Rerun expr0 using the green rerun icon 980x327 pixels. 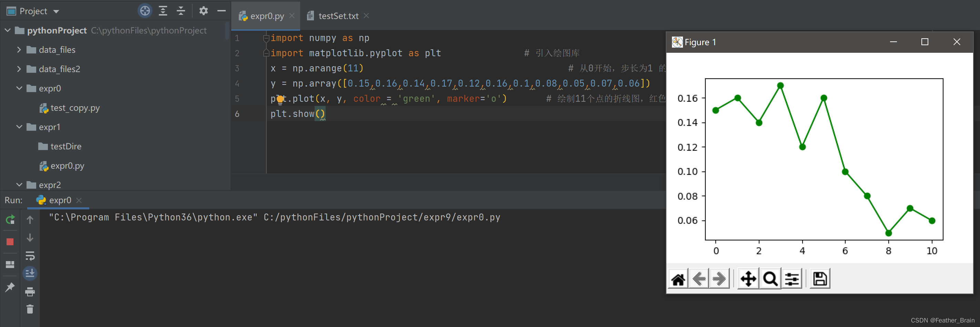click(x=10, y=220)
